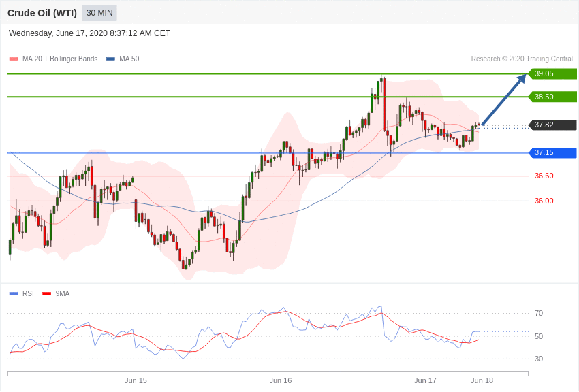Select the red MA 20 legend swatch
The image size is (579, 392).
(14, 59)
